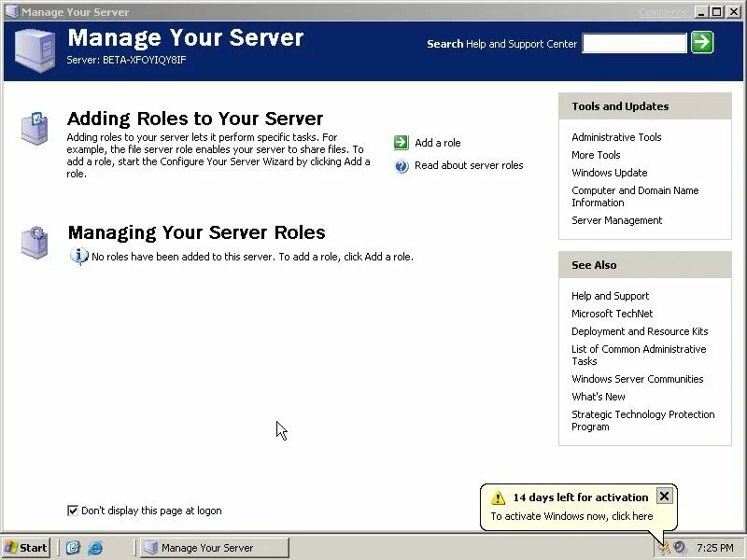Open Windows Update link

tap(610, 173)
